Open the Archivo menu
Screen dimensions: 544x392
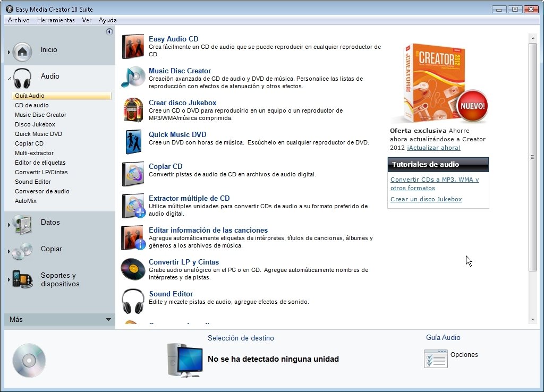click(19, 20)
